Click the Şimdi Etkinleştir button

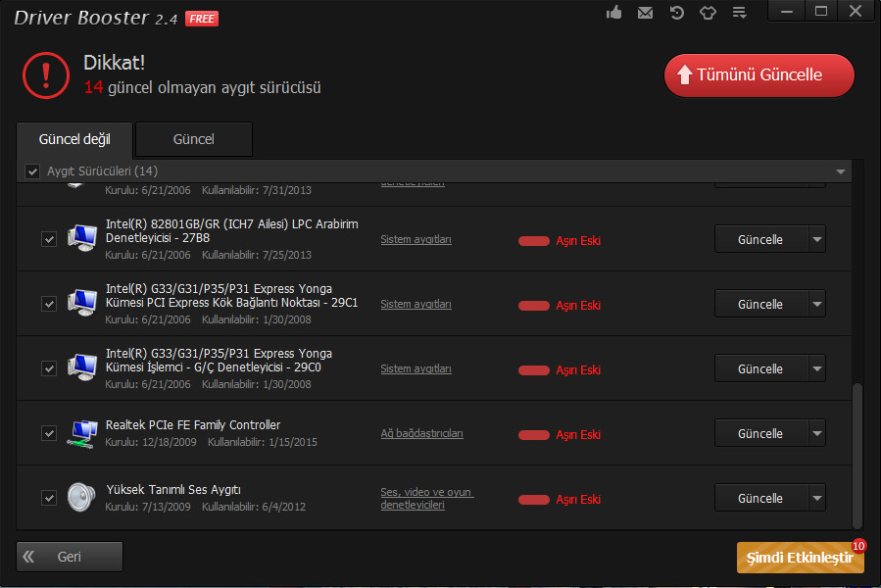pos(800,558)
